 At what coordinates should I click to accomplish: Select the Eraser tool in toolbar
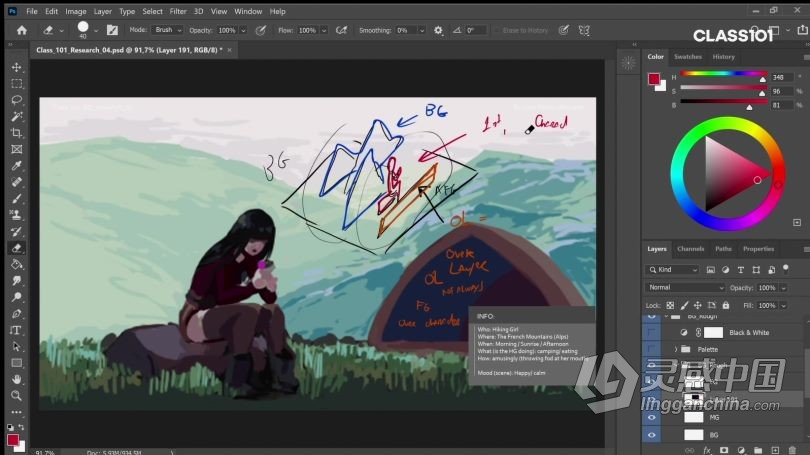17,248
